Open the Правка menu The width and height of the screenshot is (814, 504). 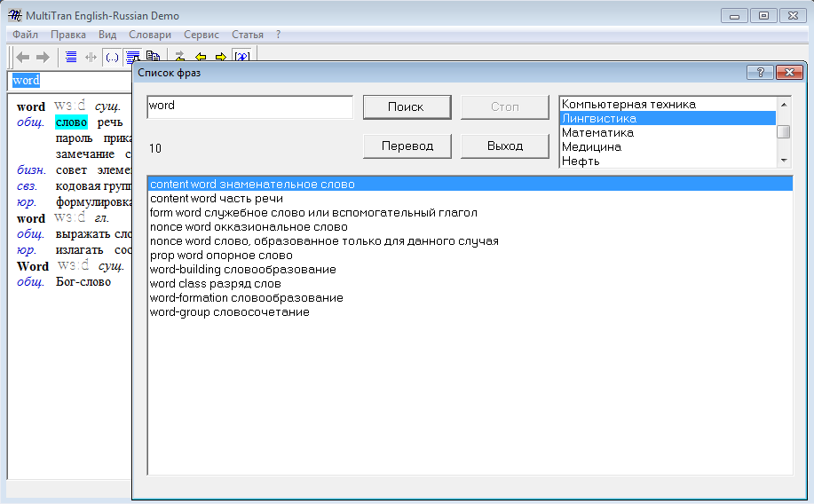(68, 35)
